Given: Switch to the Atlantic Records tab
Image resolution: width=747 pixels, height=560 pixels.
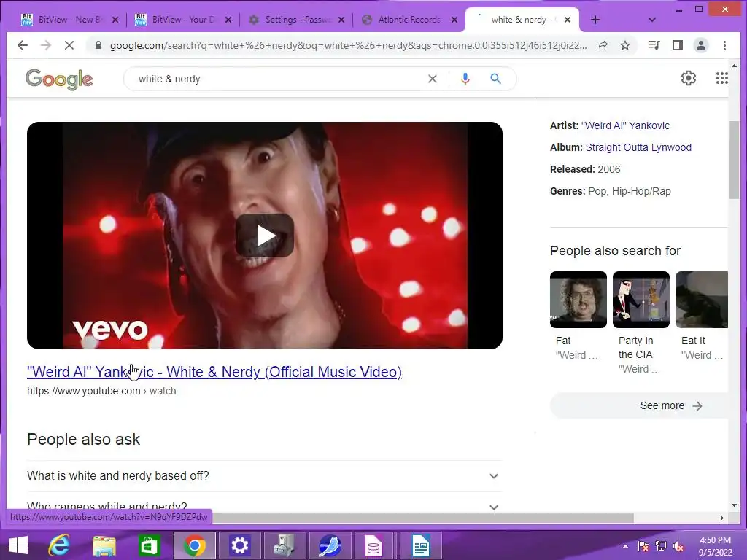Looking at the screenshot, I should pos(409,20).
